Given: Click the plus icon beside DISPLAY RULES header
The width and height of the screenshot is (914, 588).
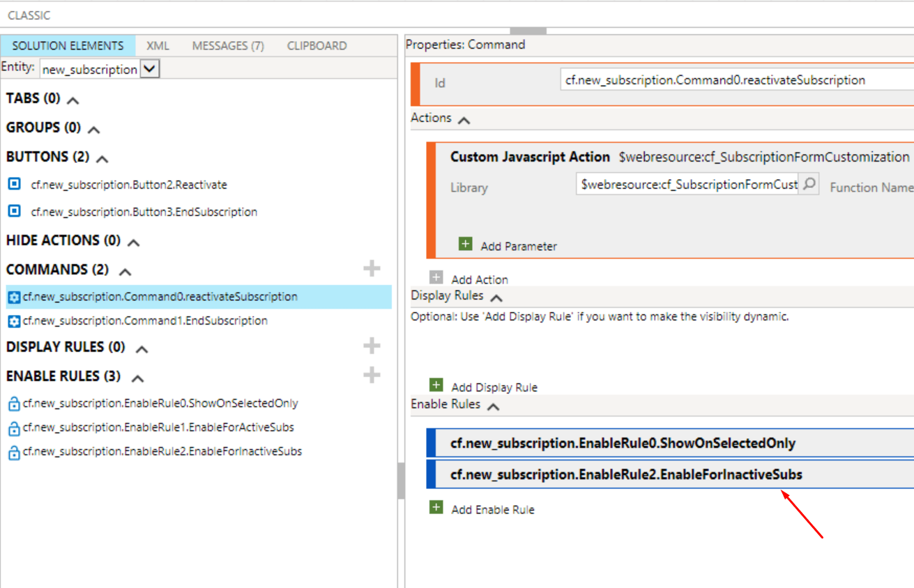Looking at the screenshot, I should click(372, 345).
